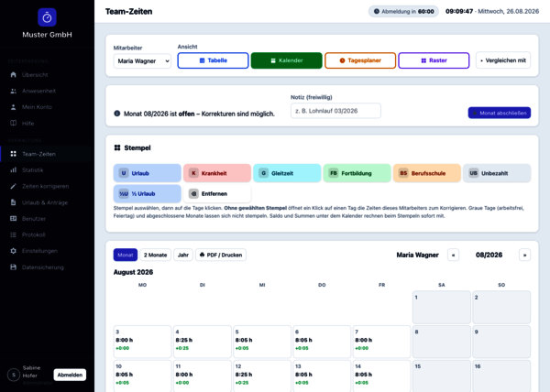
Task: Click the 08/2026 month label
Action: (489, 255)
